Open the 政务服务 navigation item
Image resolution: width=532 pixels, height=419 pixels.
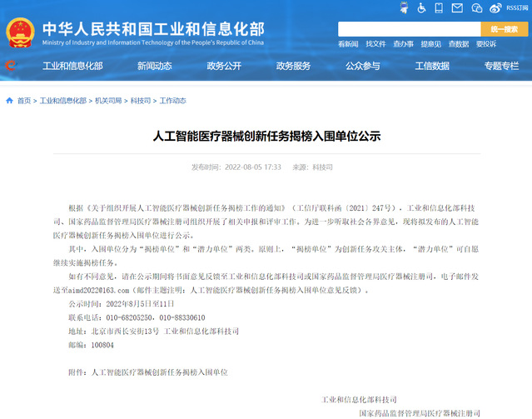[x=293, y=66]
